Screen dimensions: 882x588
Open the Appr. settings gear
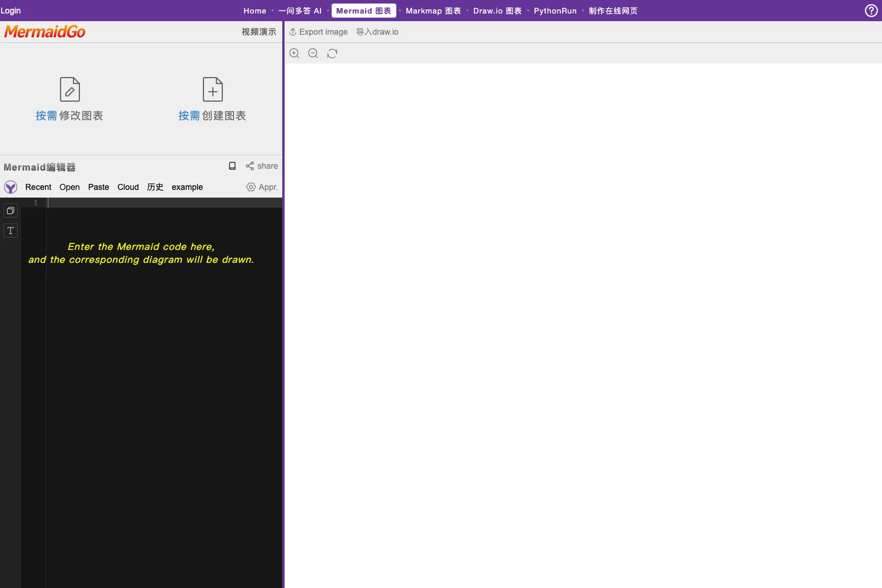[262, 187]
